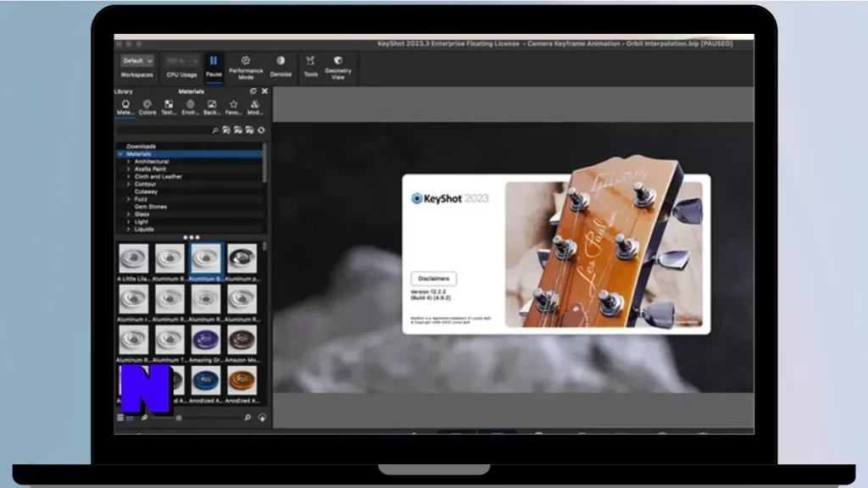Viewport: 868px width, 488px height.
Task: Expand the Contour folder
Action: (x=129, y=184)
